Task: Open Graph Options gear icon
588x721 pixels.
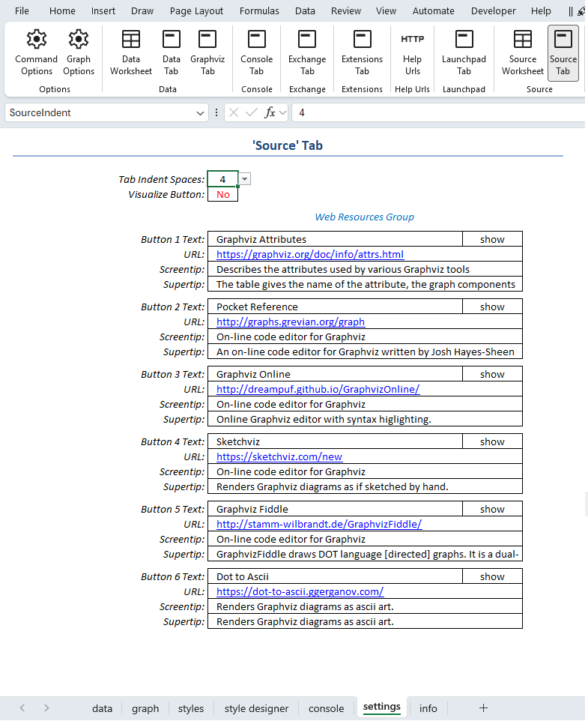Action: 79,40
